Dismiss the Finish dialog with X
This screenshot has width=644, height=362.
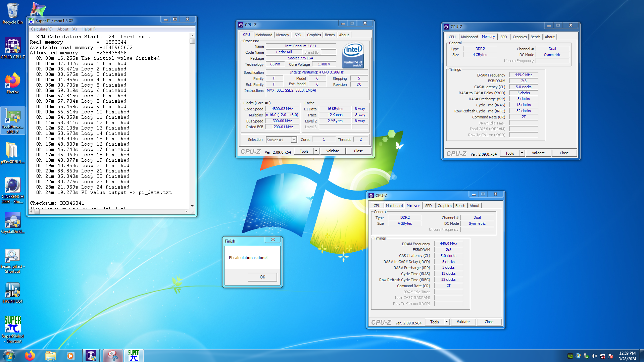(273, 240)
